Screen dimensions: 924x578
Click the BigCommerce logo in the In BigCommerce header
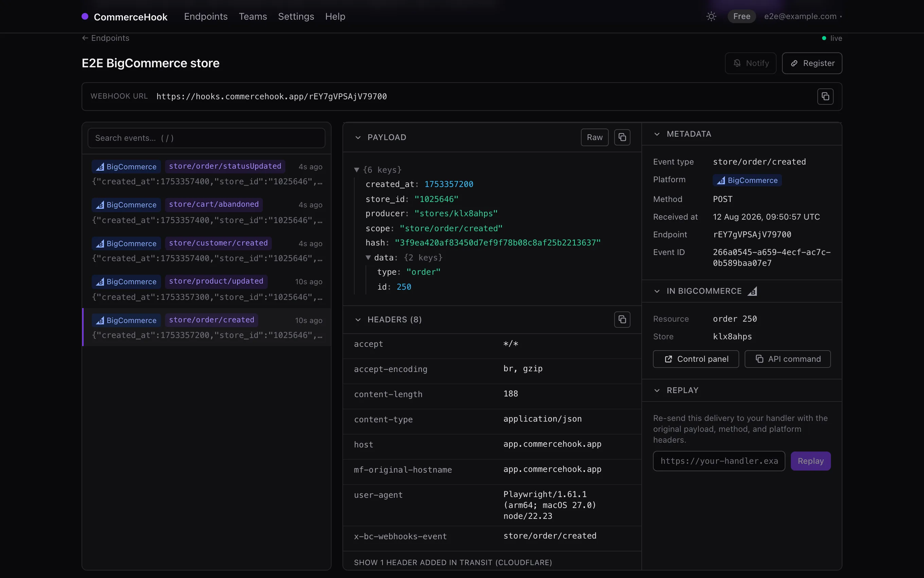752,291
